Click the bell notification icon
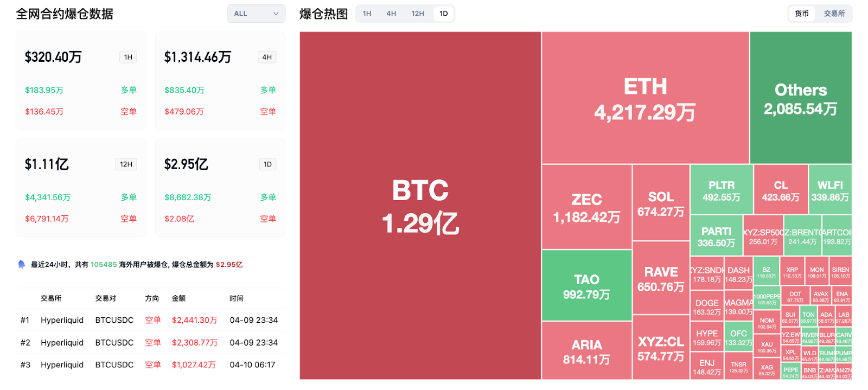Viewport: 868px width, 390px height. 22,264
